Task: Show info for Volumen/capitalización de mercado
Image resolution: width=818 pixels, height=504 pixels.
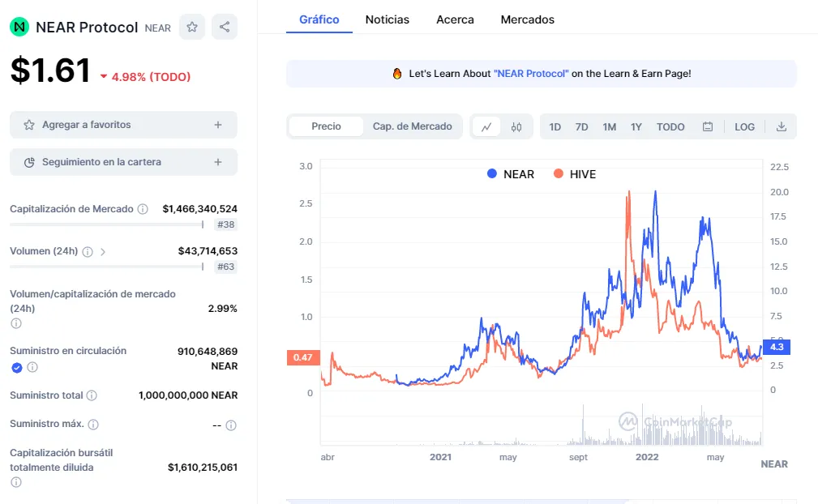Action: coord(16,323)
